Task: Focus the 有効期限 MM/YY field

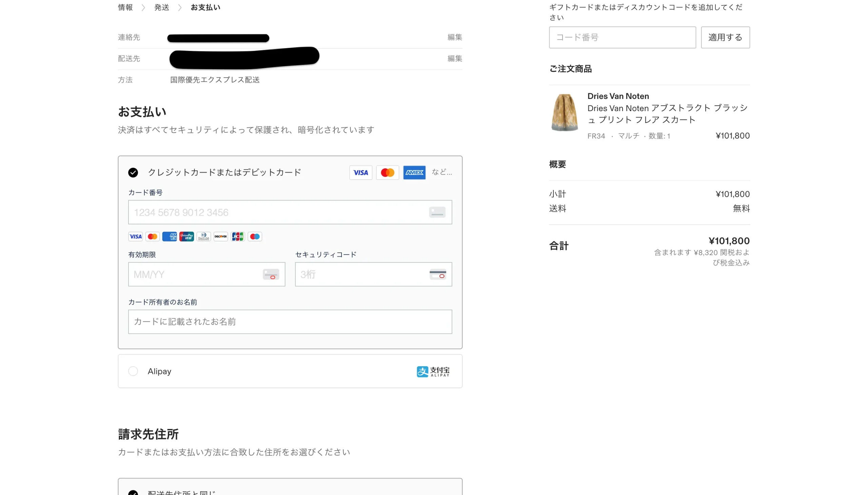Action: (206, 274)
